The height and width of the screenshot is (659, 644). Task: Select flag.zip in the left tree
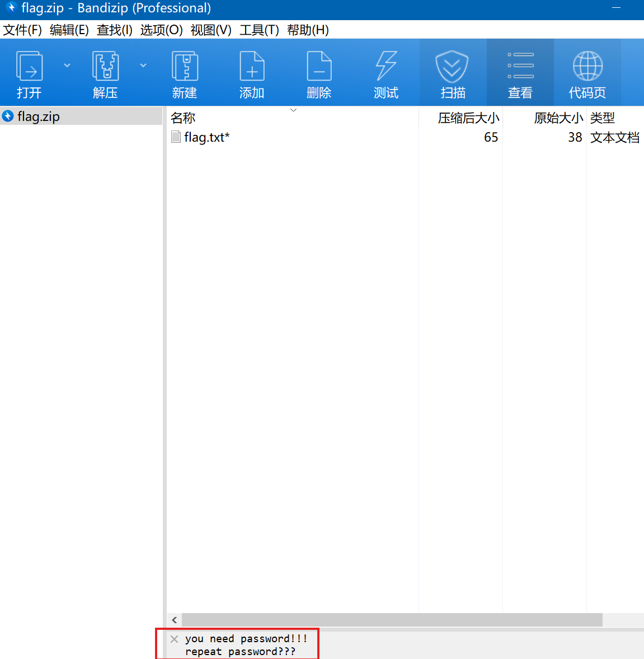point(38,116)
